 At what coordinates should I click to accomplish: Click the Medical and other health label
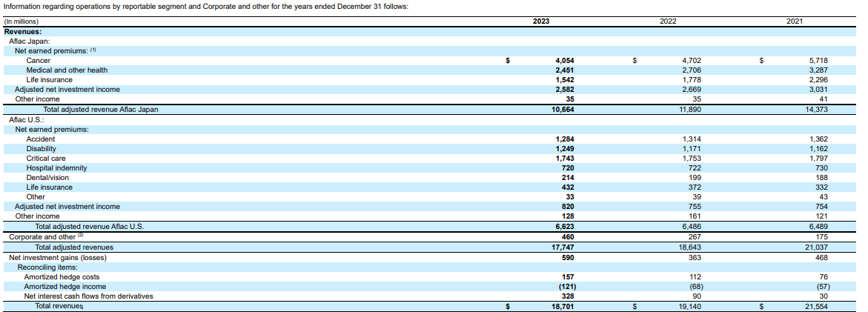67,70
